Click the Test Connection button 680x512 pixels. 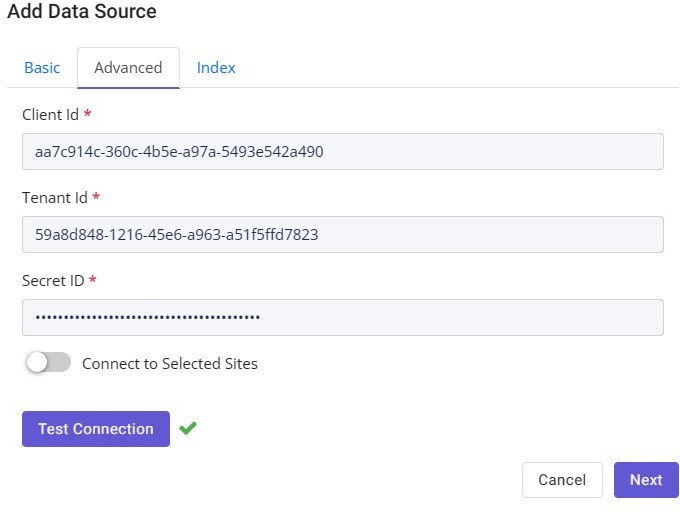[x=96, y=429]
